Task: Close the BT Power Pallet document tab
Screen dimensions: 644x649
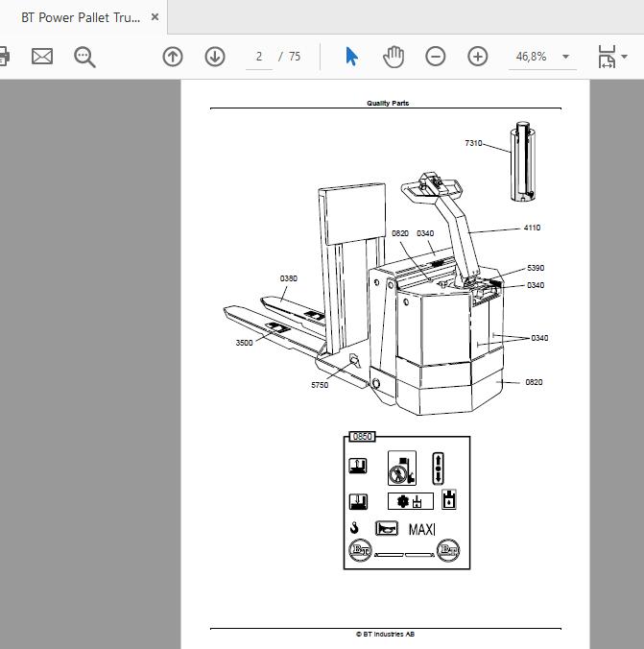Action: [155, 17]
